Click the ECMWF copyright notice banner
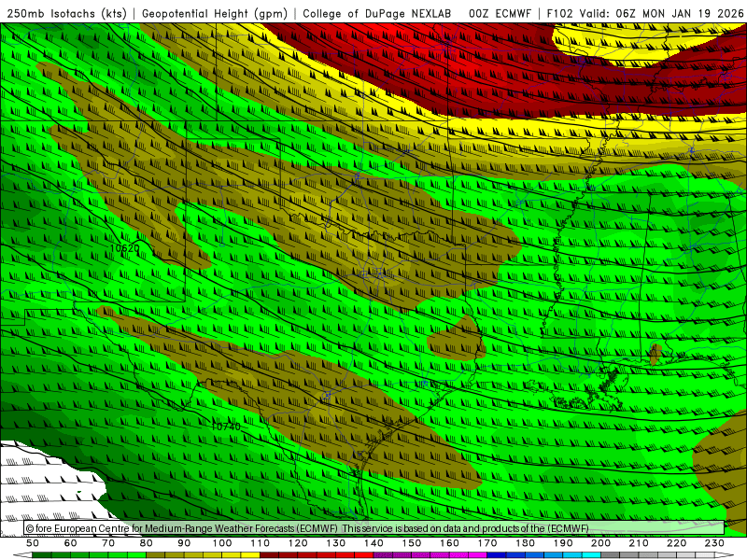The height and width of the screenshot is (560, 747). (374, 527)
